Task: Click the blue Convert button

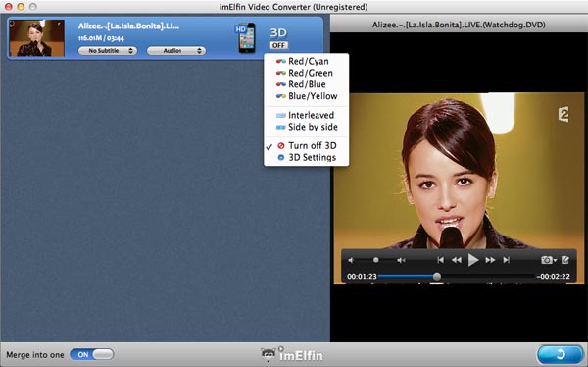Action: pyautogui.click(x=560, y=354)
